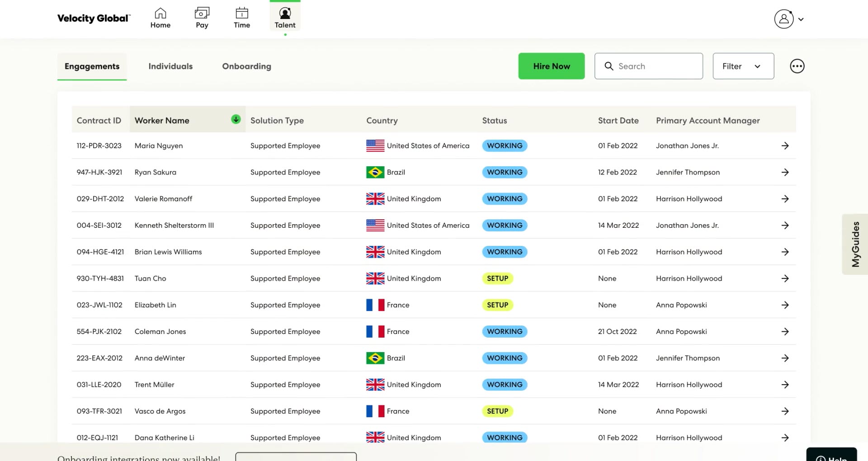The height and width of the screenshot is (461, 868).
Task: Open Ryan Sakura's engagement detail arrow
Action: tap(785, 172)
